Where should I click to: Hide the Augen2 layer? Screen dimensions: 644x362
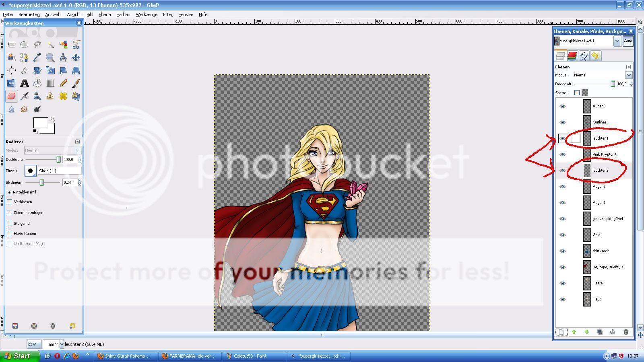563,187
